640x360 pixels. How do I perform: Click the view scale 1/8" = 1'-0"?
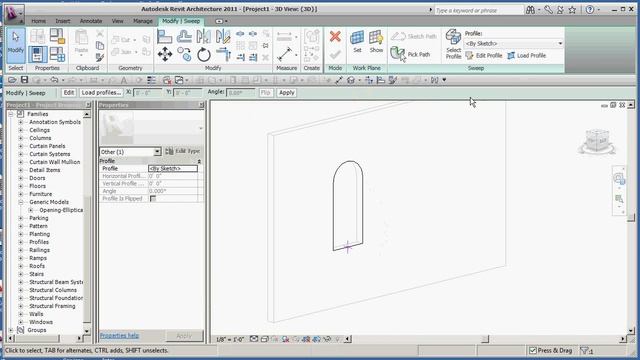(230, 339)
